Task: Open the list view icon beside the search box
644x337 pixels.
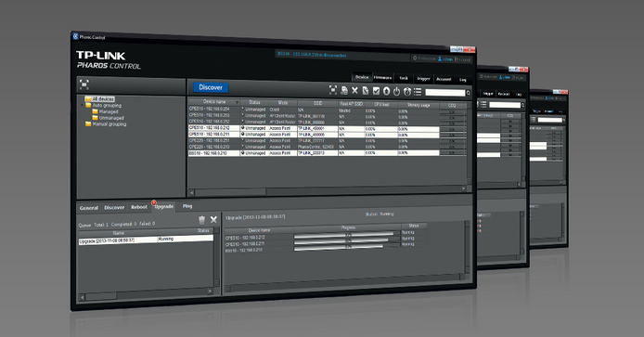Action: click(418, 92)
